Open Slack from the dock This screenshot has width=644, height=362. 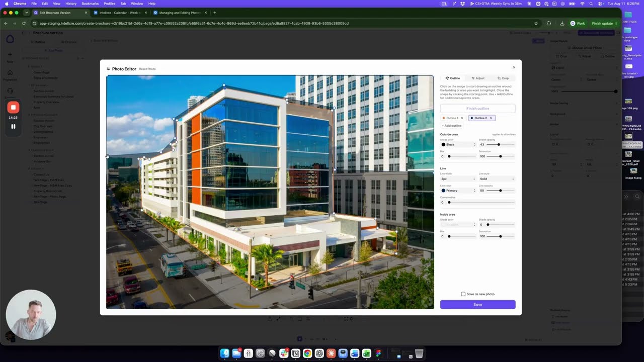(284, 353)
